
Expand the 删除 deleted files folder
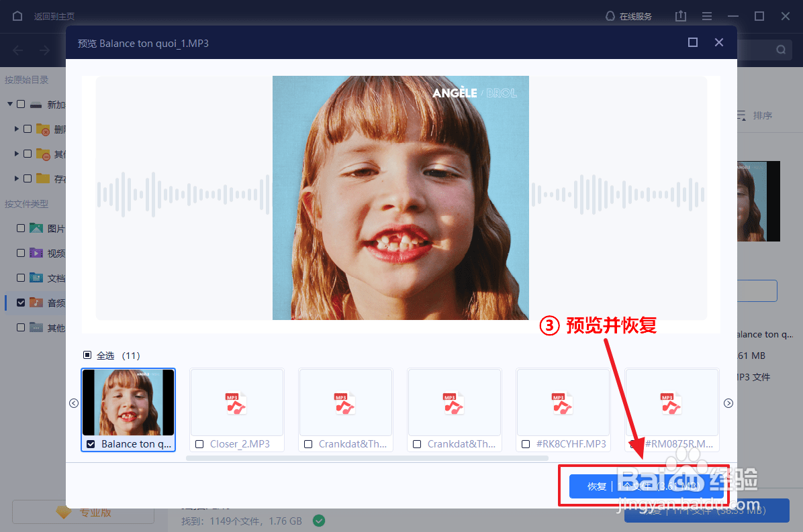click(x=17, y=129)
